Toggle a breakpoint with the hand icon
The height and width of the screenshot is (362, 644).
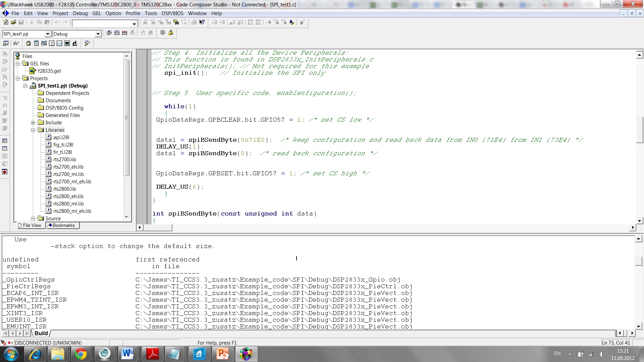[143, 33]
